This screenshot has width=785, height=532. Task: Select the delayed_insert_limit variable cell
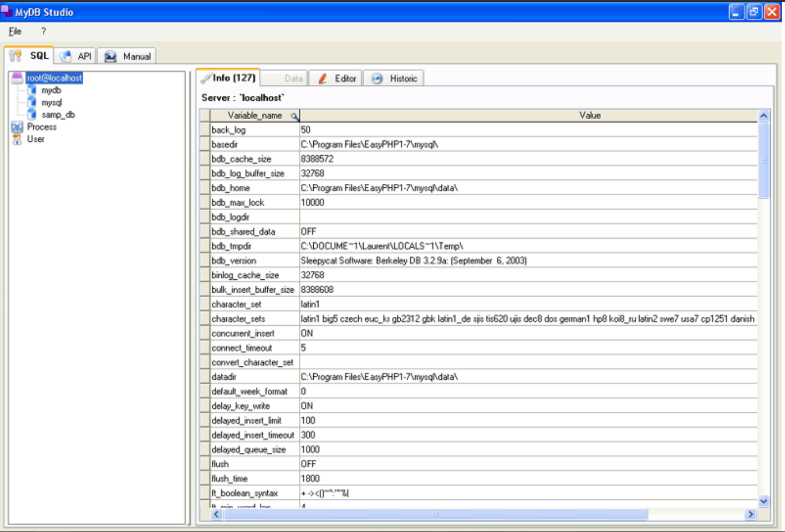point(255,421)
